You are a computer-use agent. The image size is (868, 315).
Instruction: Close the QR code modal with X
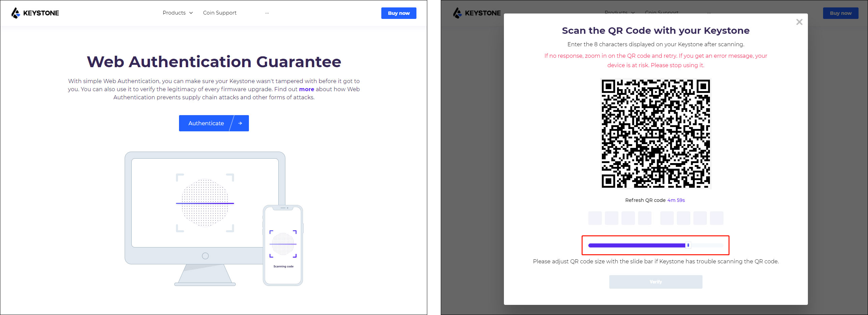click(x=799, y=22)
